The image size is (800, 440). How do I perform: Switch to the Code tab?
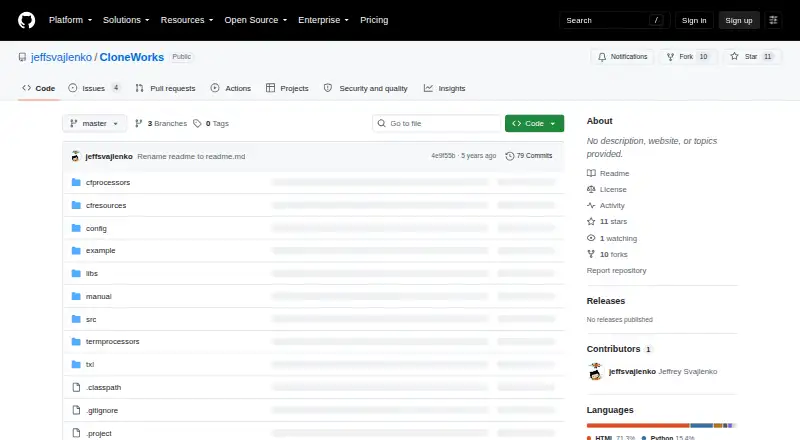pos(38,88)
